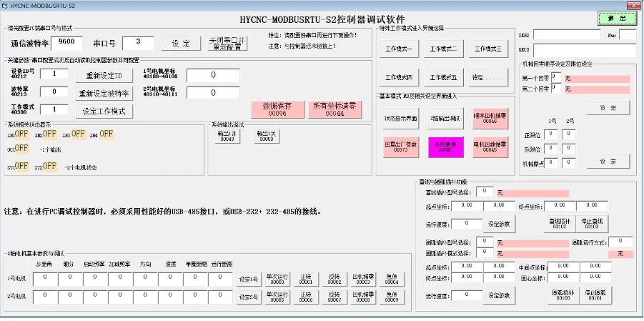The height and width of the screenshot is (321, 644).
Task: Click the 重新设定波特率 button
Action: [x=104, y=94]
